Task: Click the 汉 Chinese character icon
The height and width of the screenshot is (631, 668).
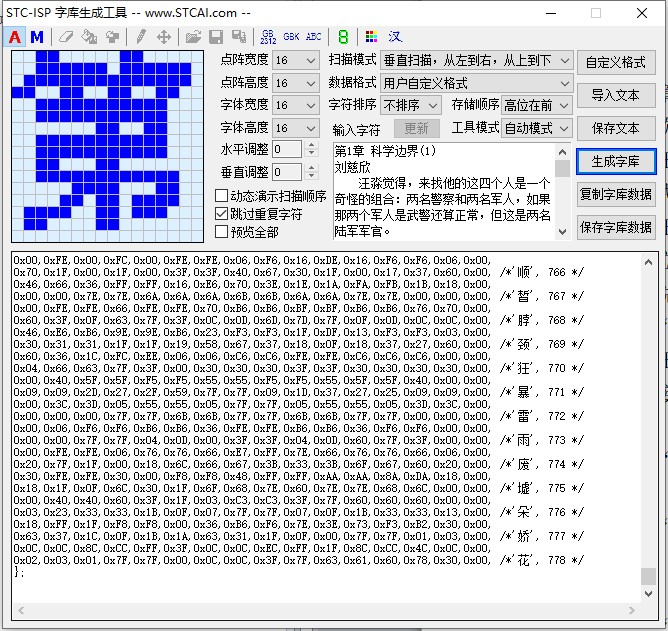Action: 395,37
